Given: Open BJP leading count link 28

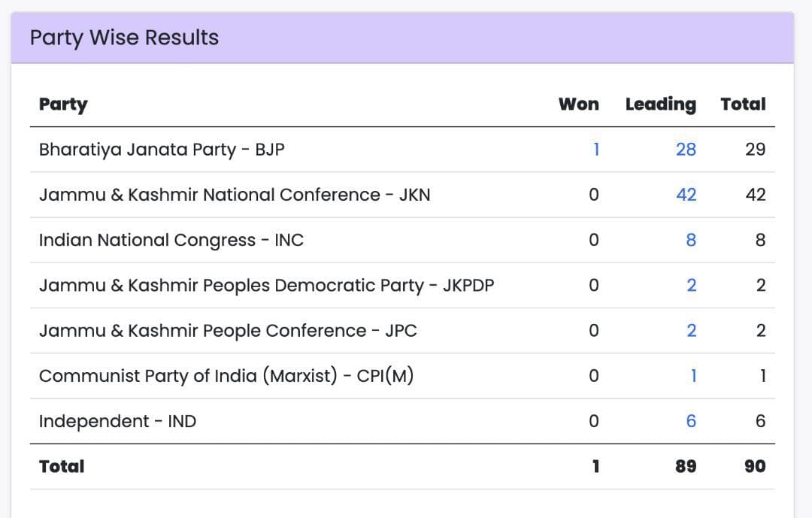Looking at the screenshot, I should [686, 149].
